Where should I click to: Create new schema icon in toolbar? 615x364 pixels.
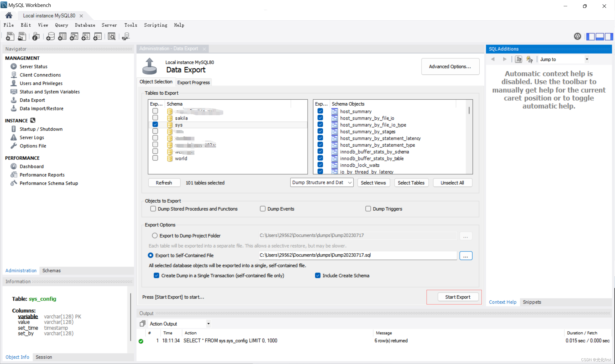point(50,36)
